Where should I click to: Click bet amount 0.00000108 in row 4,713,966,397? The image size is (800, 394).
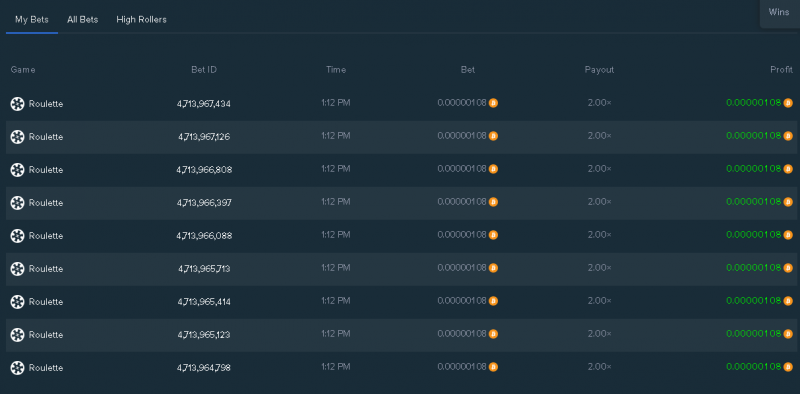coord(462,202)
